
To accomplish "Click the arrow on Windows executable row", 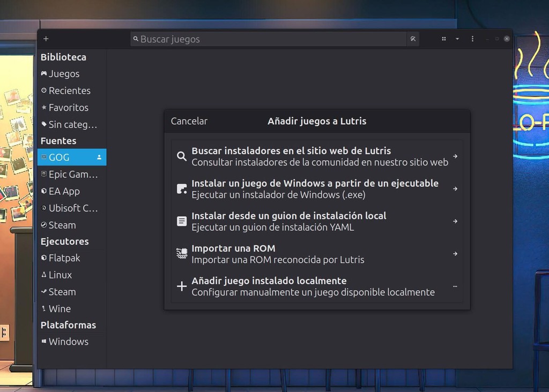I will (455, 189).
